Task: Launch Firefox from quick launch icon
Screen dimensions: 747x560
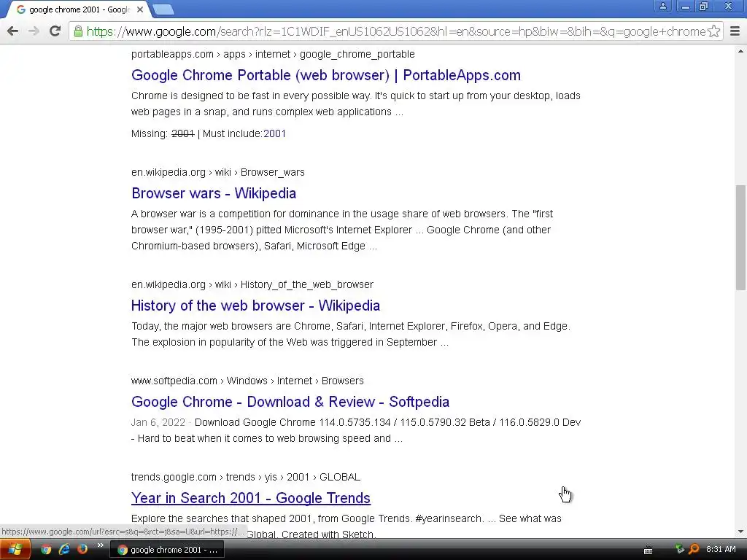Action: click(82, 550)
